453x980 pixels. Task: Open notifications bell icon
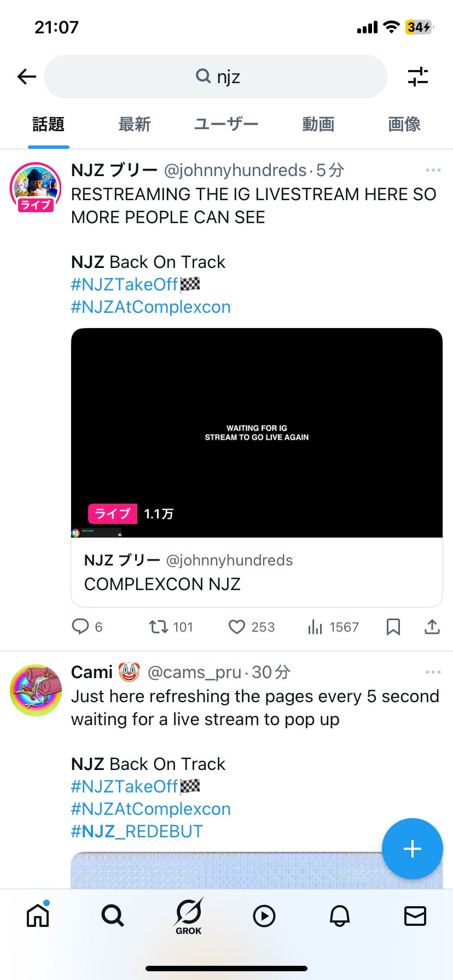point(339,915)
